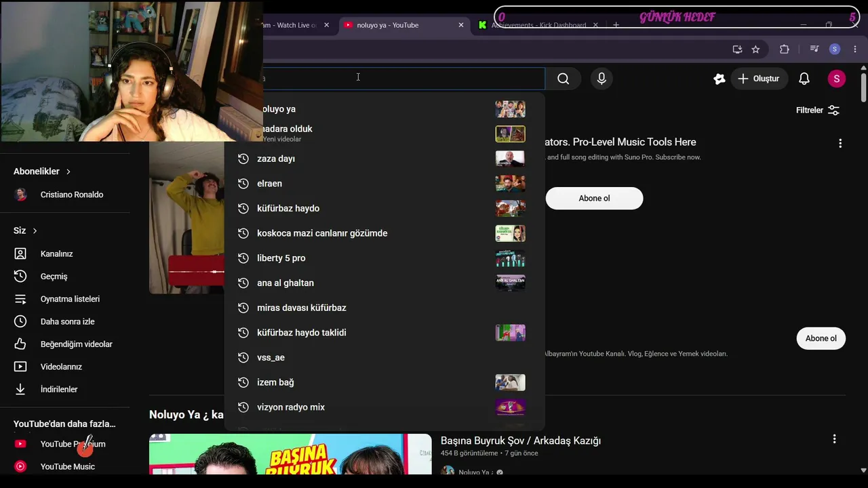Viewport: 868px width, 488px height.
Task: Click the install app icon in address bar
Action: (x=737, y=49)
